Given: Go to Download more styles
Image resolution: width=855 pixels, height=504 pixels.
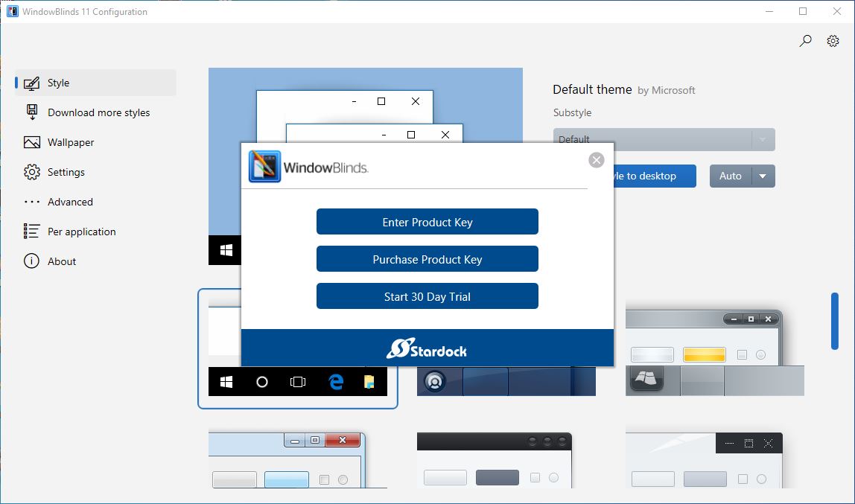Looking at the screenshot, I should click(x=95, y=113).
